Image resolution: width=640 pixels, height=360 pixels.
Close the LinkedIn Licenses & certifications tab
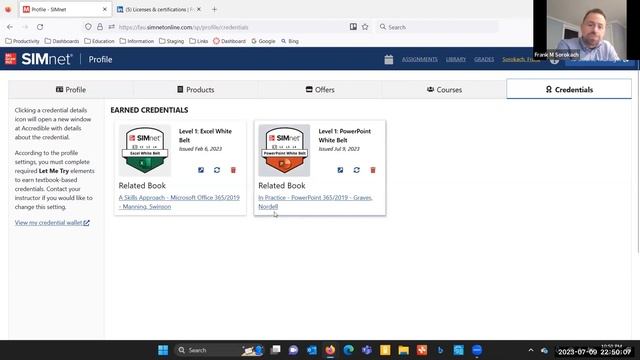(x=199, y=9)
